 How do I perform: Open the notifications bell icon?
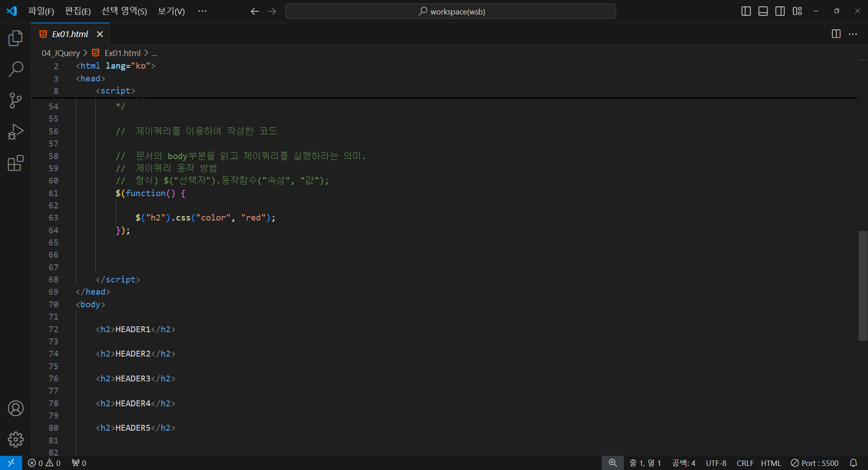click(x=854, y=463)
